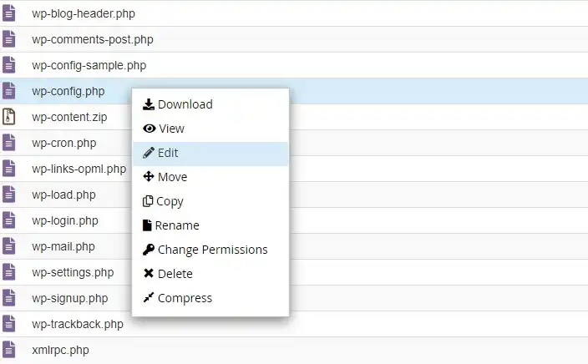Click the file icon next to wp-blog-header.php
This screenshot has height=364, width=588.
(x=8, y=13)
